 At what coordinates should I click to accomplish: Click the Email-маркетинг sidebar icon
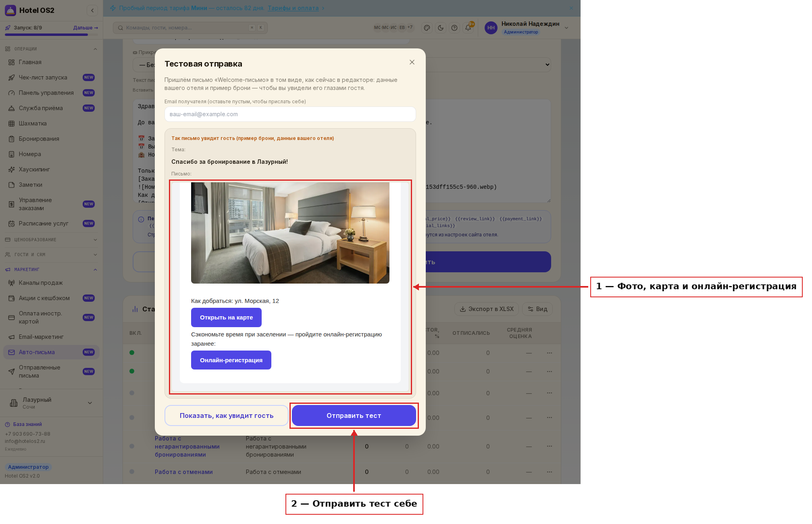(11, 337)
